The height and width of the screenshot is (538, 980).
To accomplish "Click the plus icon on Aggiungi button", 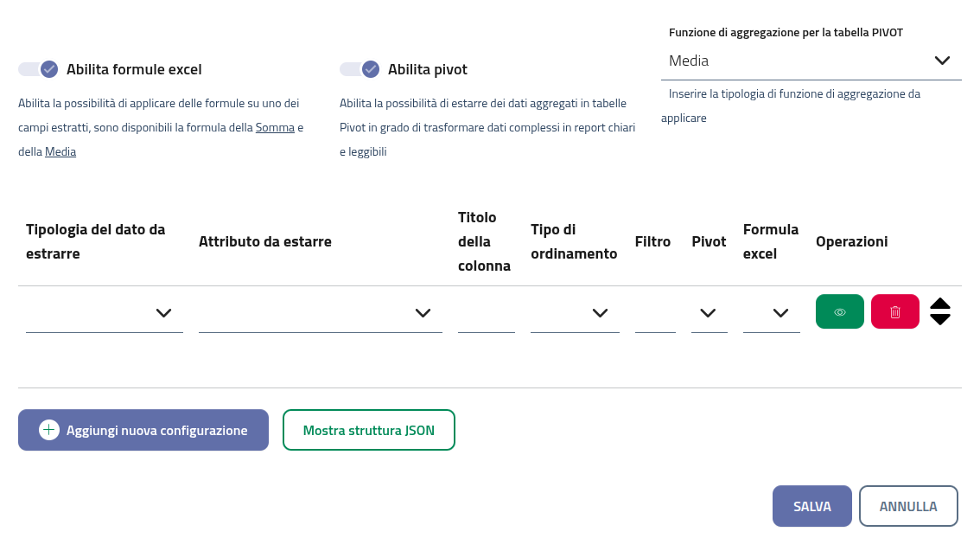I will [49, 430].
